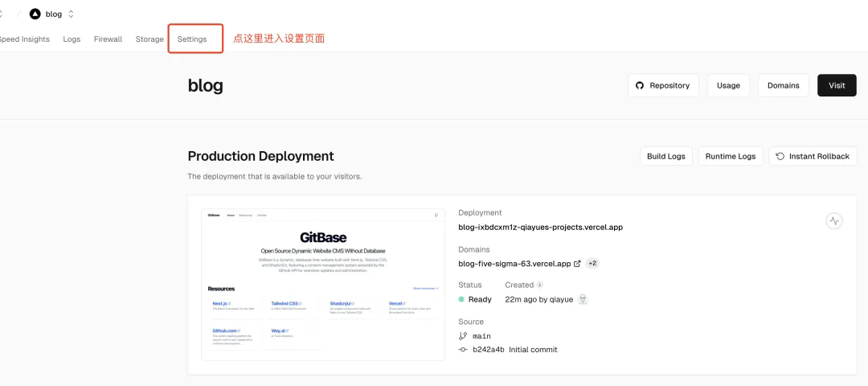Click the Vercel triangle project icon beside blog
868x386 pixels.
point(35,14)
